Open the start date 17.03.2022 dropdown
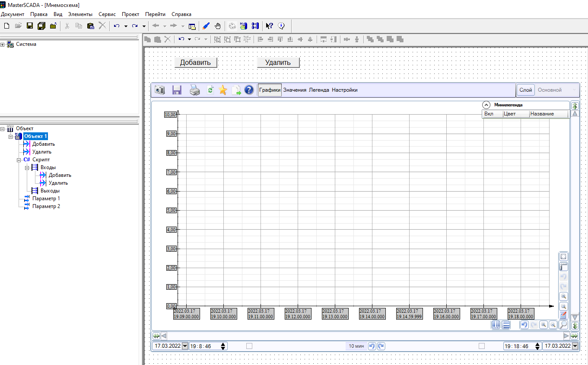 click(x=185, y=346)
